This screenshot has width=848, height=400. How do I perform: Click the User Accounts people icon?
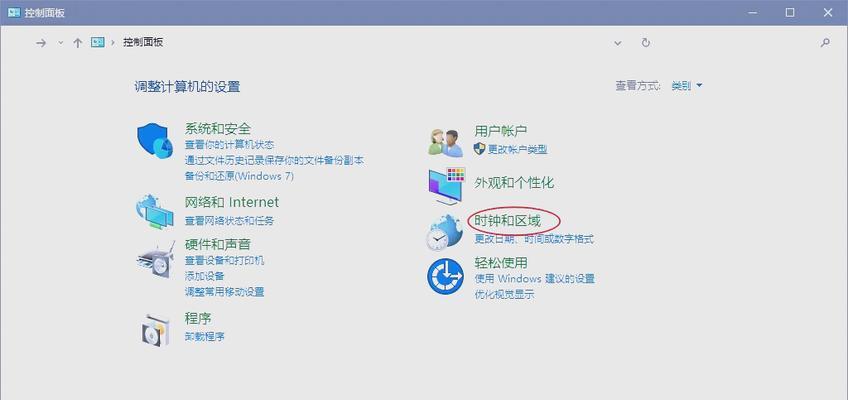click(445, 141)
